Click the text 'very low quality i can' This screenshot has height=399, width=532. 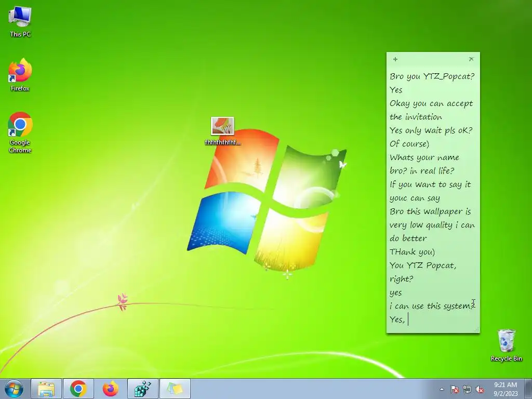(432, 225)
